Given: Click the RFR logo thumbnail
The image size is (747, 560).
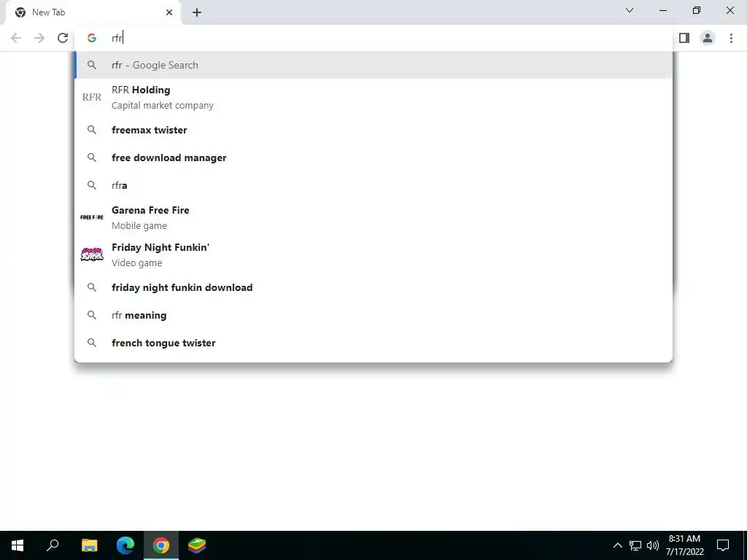Looking at the screenshot, I should click(x=91, y=97).
